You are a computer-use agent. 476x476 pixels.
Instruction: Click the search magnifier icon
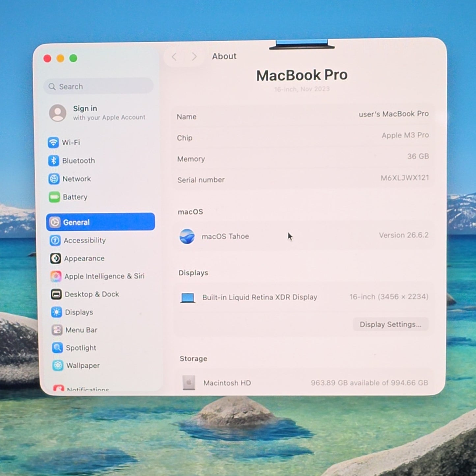click(x=52, y=87)
